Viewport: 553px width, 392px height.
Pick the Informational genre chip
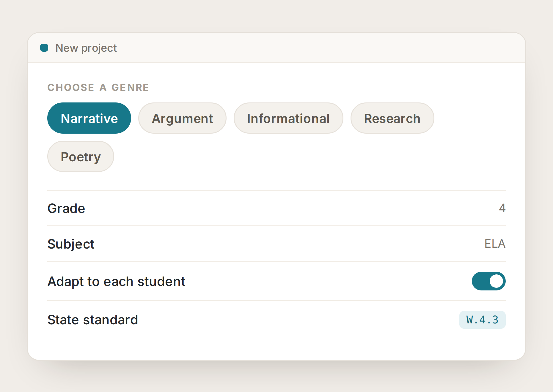288,118
